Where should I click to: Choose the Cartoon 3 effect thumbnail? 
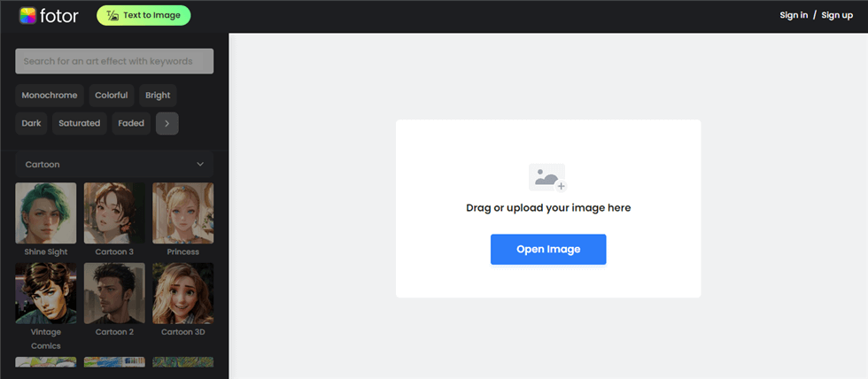coord(114,213)
